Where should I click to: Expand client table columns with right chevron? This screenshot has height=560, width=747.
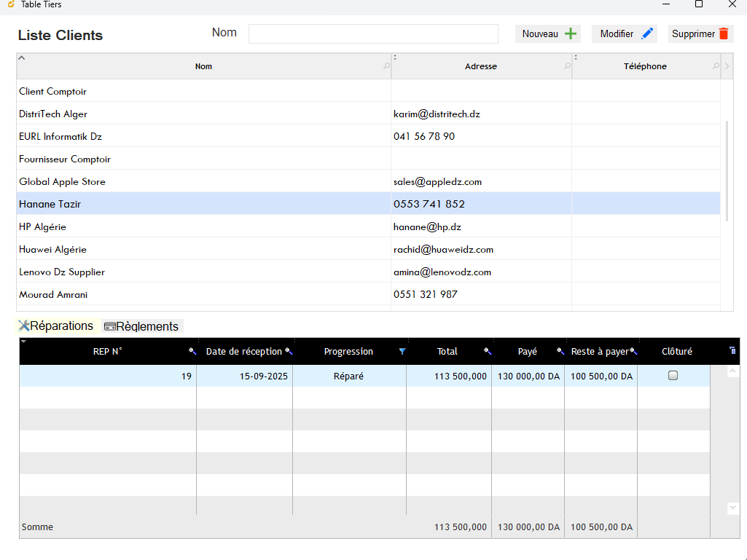point(726,67)
